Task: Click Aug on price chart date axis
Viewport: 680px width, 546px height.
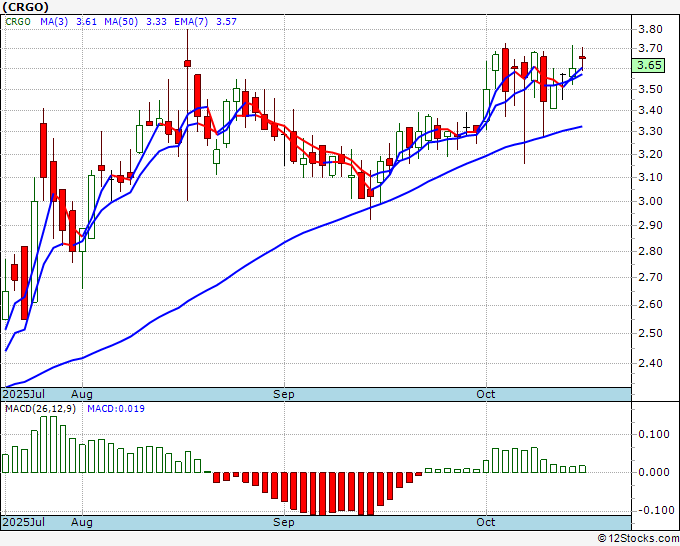Action: pyautogui.click(x=82, y=394)
